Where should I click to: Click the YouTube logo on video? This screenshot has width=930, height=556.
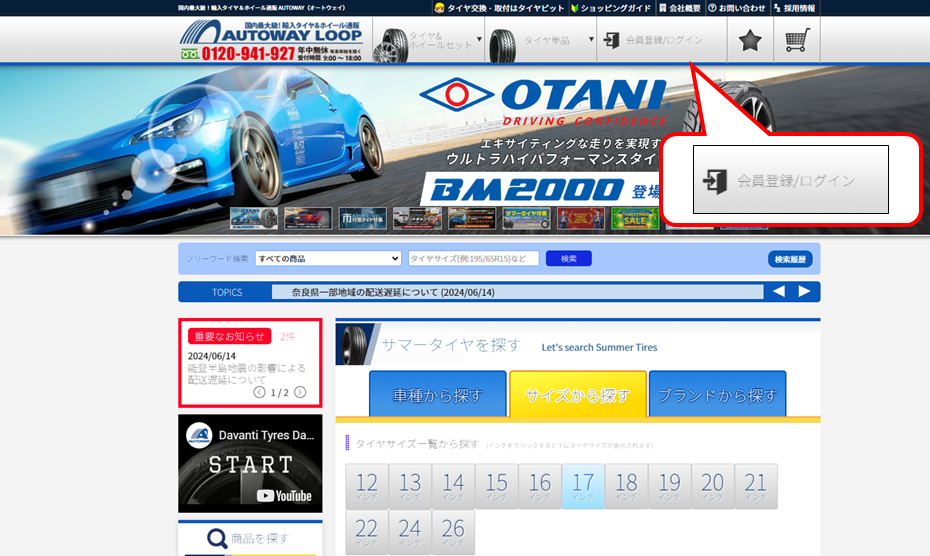(x=284, y=495)
